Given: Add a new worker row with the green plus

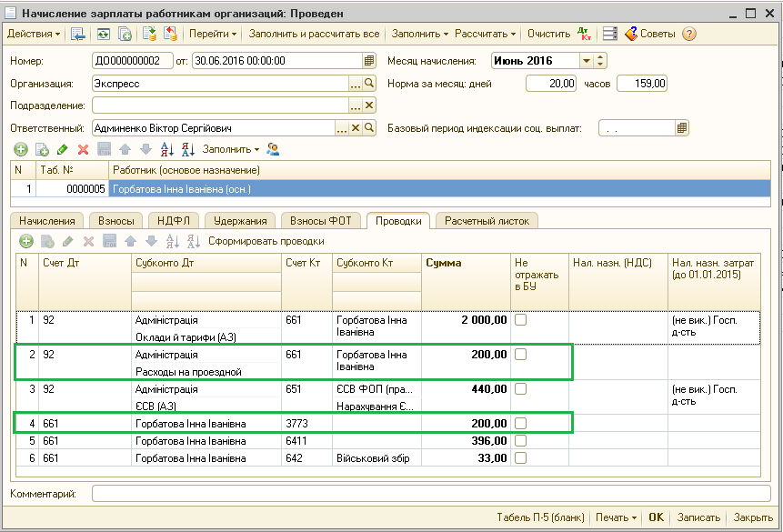Looking at the screenshot, I should [x=21, y=149].
